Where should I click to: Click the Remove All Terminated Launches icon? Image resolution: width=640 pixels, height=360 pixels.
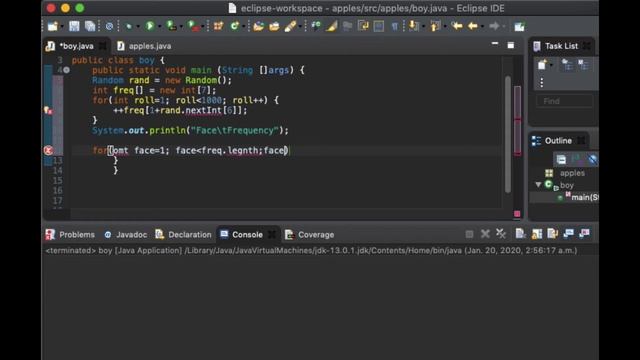coord(501,234)
